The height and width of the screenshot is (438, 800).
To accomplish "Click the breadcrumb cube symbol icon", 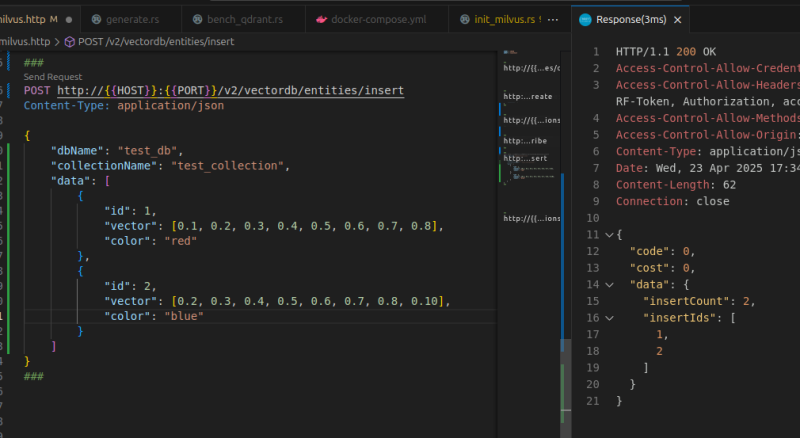I will point(70,41).
